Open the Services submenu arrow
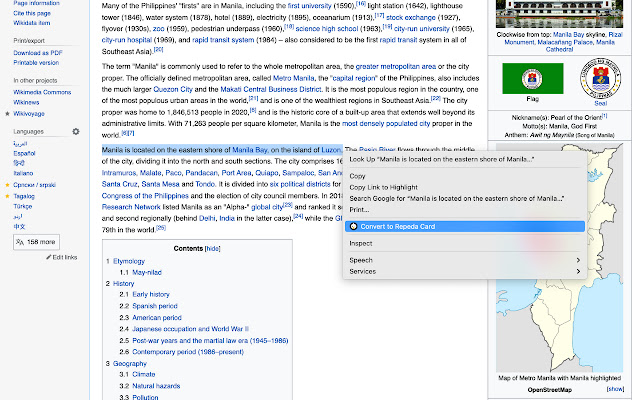Screen dimensions: 640x400 click(x=578, y=271)
